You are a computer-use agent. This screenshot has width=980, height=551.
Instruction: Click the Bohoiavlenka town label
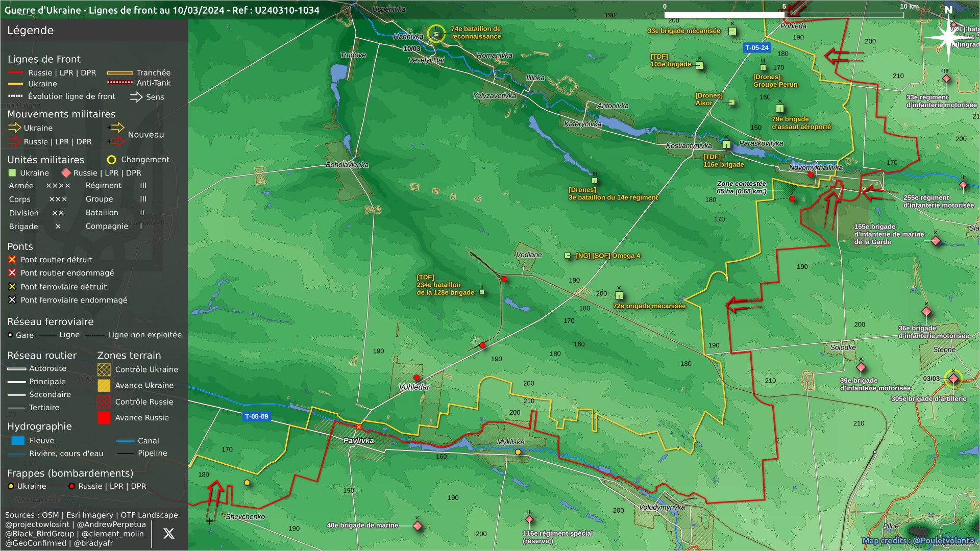point(347,164)
